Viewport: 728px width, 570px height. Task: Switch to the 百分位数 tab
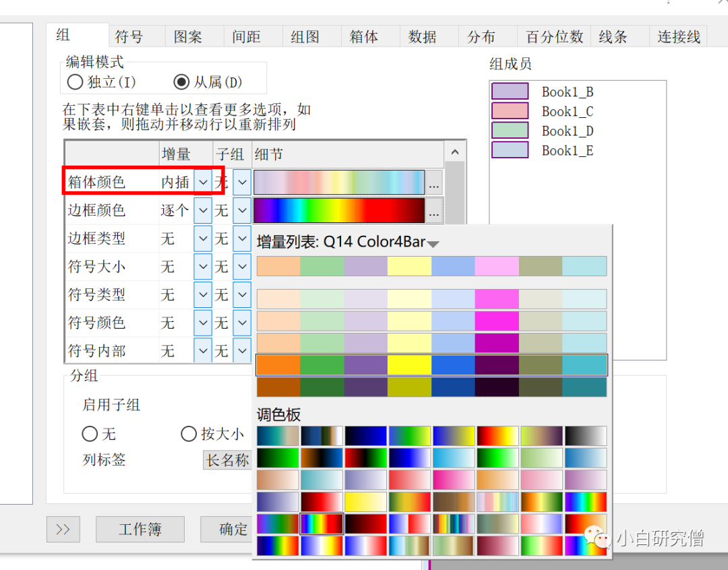553,37
